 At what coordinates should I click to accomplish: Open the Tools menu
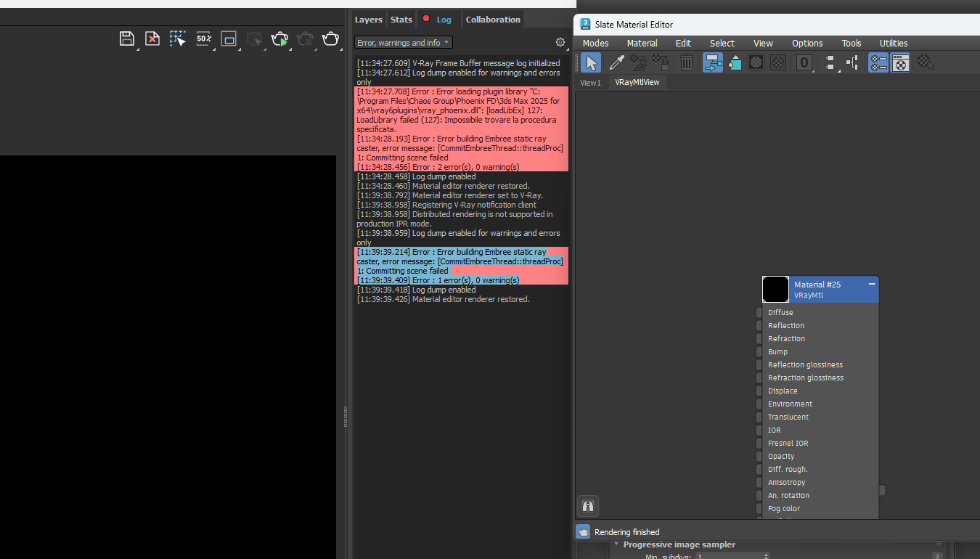click(852, 44)
